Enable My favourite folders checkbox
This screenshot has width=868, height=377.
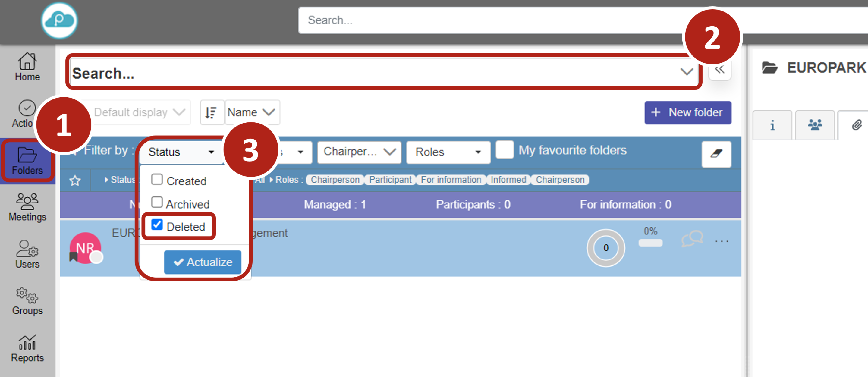tap(504, 149)
